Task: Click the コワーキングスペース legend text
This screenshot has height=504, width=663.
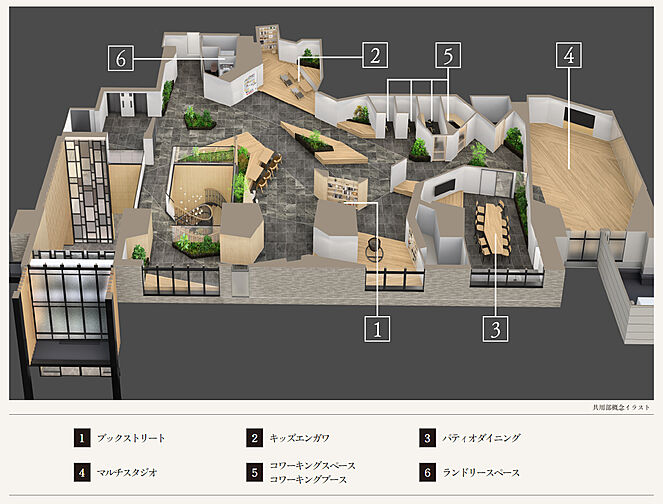Action: click(x=312, y=465)
